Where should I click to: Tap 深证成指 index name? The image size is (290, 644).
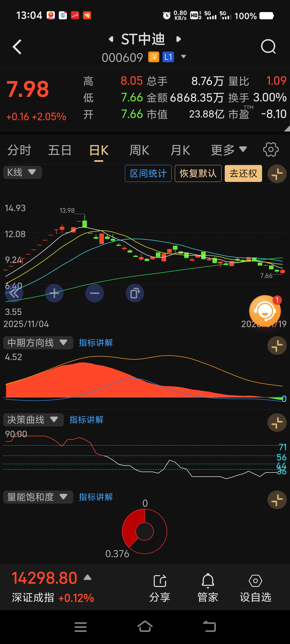[x=33, y=598]
